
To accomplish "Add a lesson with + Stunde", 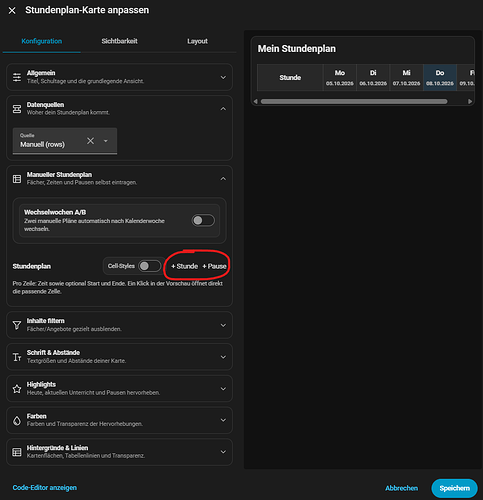I will (x=184, y=266).
